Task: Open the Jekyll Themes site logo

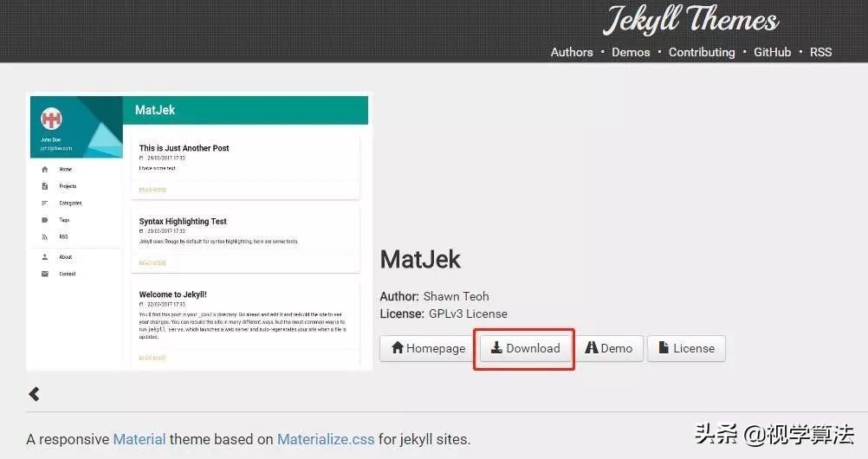Action: (690, 20)
